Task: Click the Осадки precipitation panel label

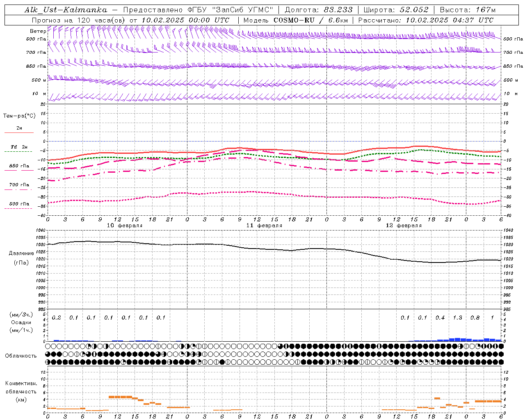Action: click(21, 322)
